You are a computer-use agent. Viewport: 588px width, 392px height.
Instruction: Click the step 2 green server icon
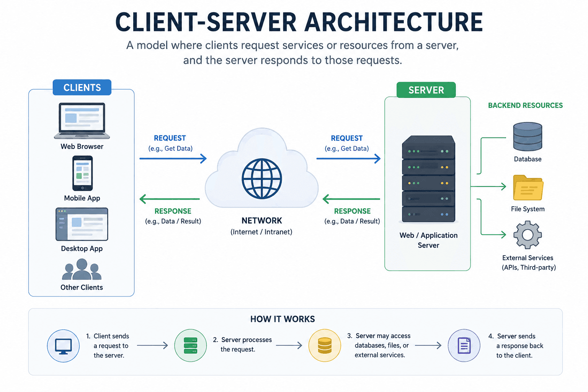(x=190, y=345)
